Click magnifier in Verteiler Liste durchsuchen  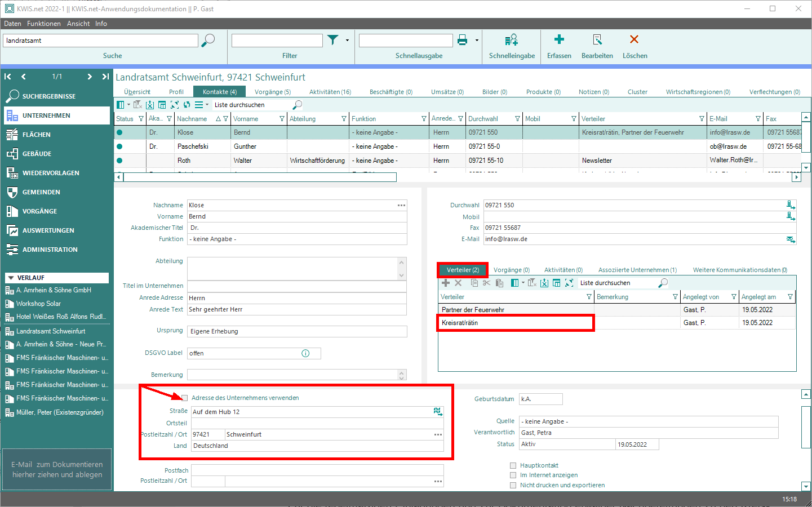(663, 283)
